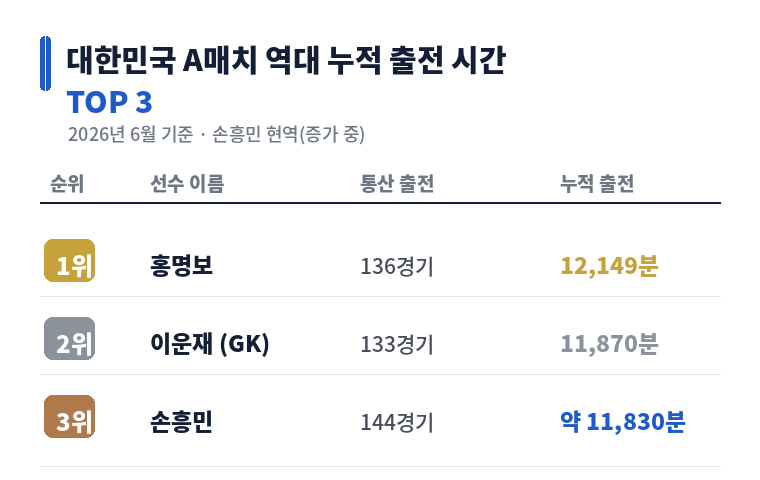Screen dimensions: 760x480
Task: Select player name 이운재 (GK)
Action: coord(210,344)
